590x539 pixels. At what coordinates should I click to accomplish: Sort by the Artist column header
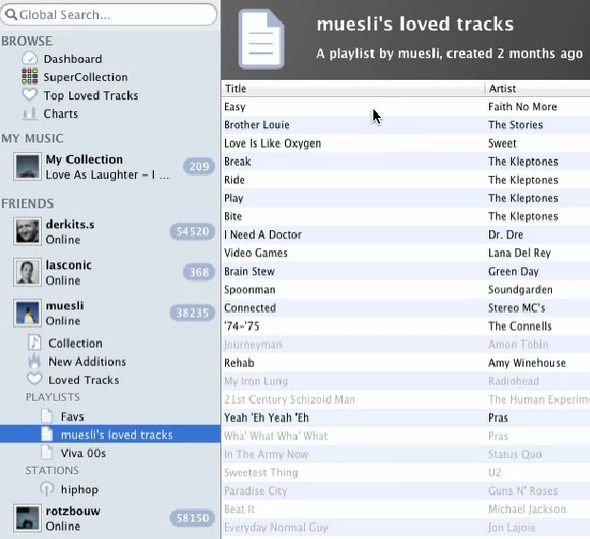tap(538, 88)
